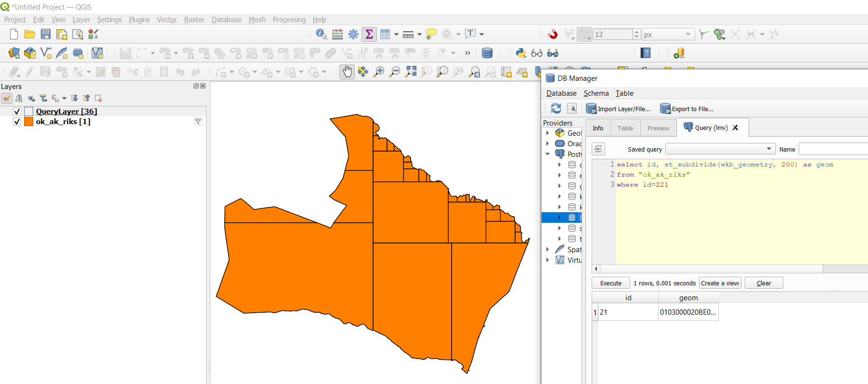
Task: Close the Query (lmv) tab
Action: tap(735, 128)
